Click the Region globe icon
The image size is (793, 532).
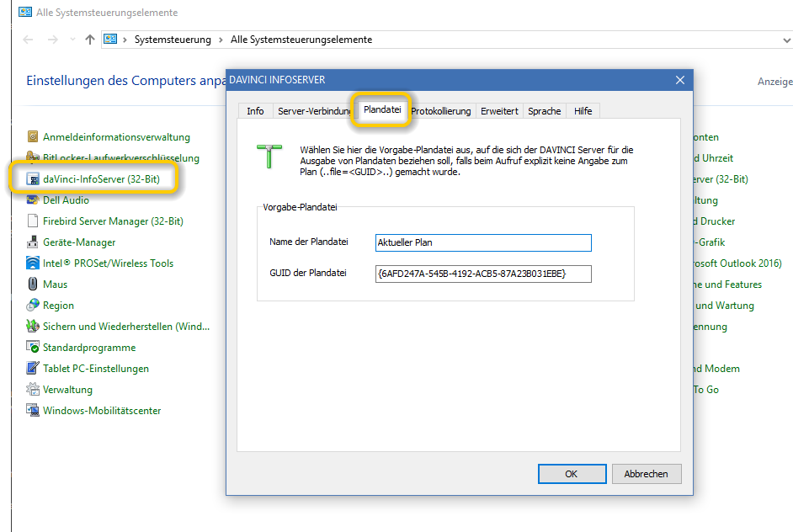pos(33,306)
